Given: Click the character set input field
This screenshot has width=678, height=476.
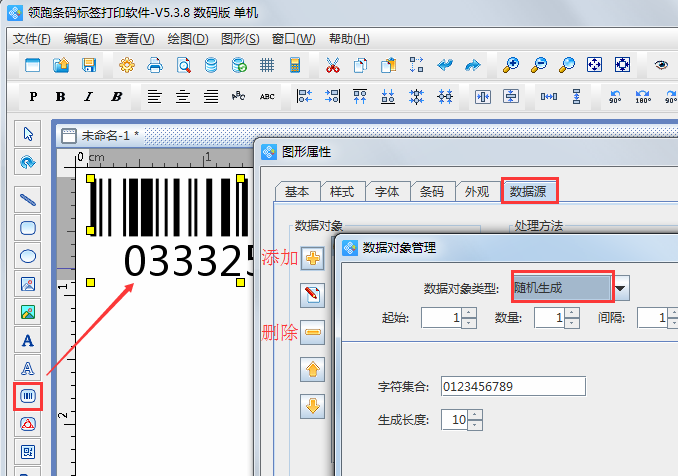Looking at the screenshot, I should 510,386.
